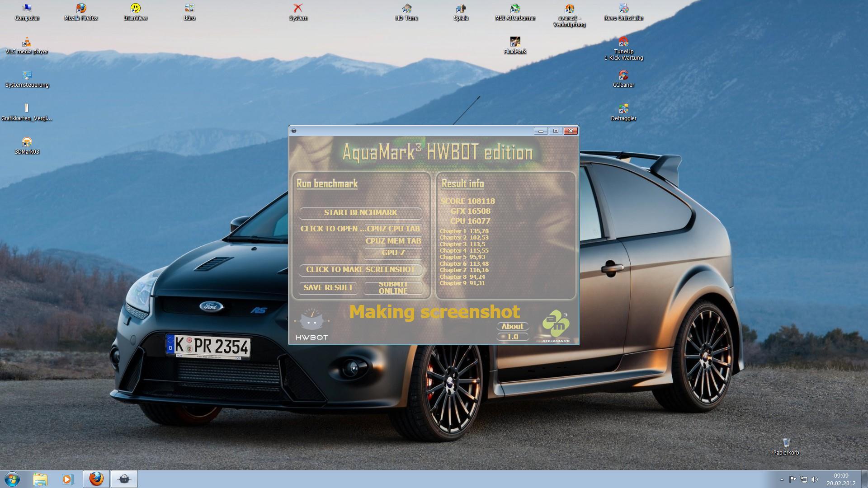Screen dimensions: 868x488
Task: Click SUBMIT ONLINE button
Action: pyautogui.click(x=393, y=287)
